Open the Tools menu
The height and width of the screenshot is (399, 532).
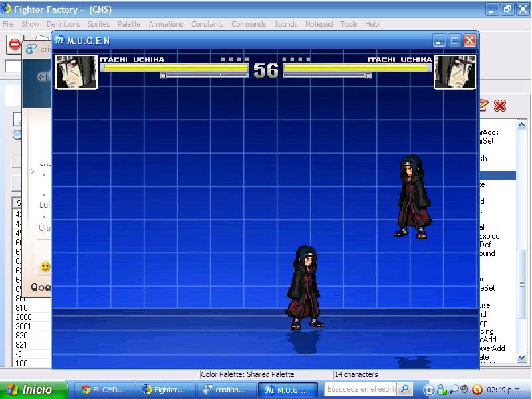pos(348,24)
